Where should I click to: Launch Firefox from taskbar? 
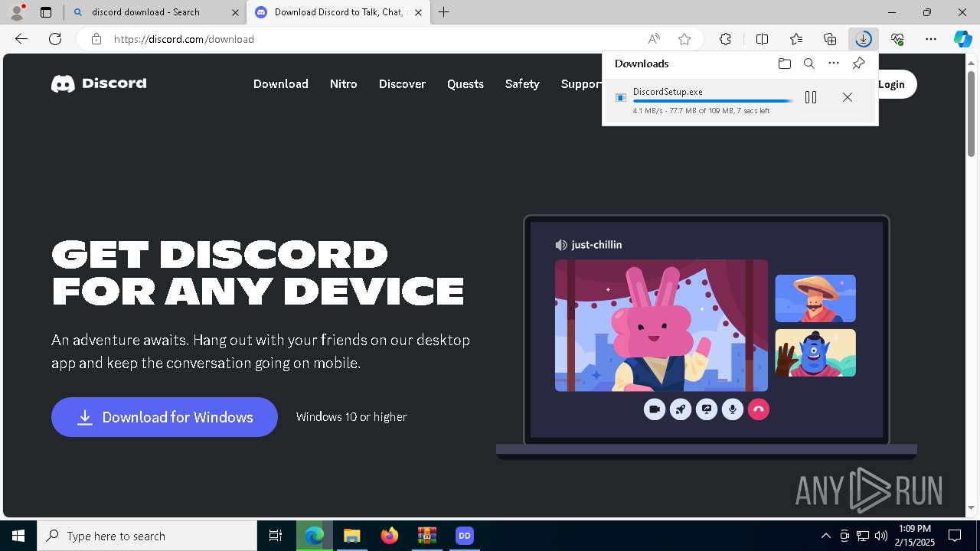coord(390,536)
